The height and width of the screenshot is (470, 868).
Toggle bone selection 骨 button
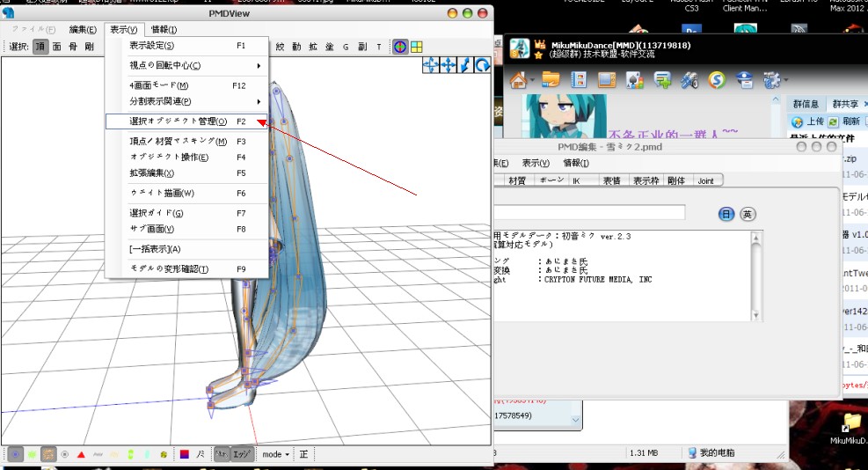point(73,47)
